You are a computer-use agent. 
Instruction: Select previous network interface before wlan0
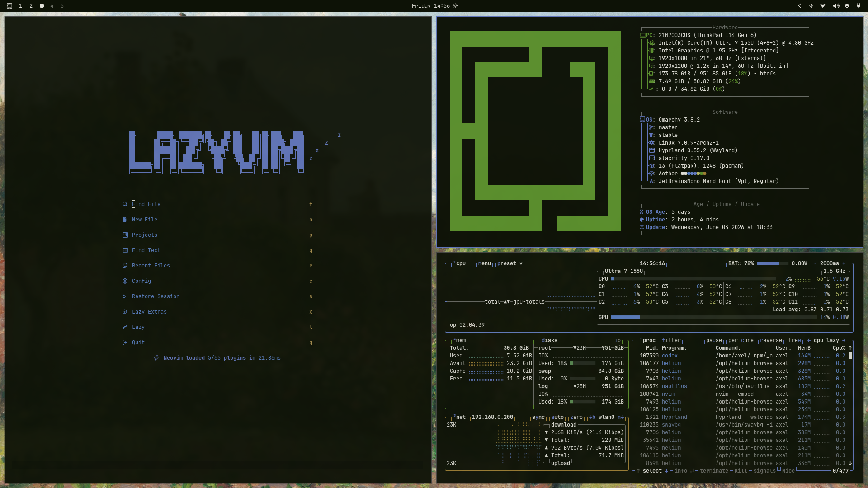pyautogui.click(x=592, y=417)
